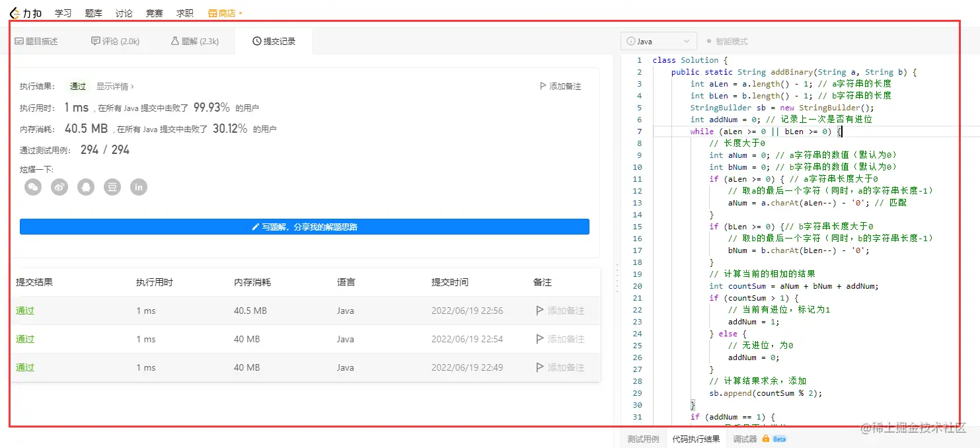Image resolution: width=980 pixels, height=448 pixels.
Task: Share results via the WeChat icon
Action: (x=33, y=187)
